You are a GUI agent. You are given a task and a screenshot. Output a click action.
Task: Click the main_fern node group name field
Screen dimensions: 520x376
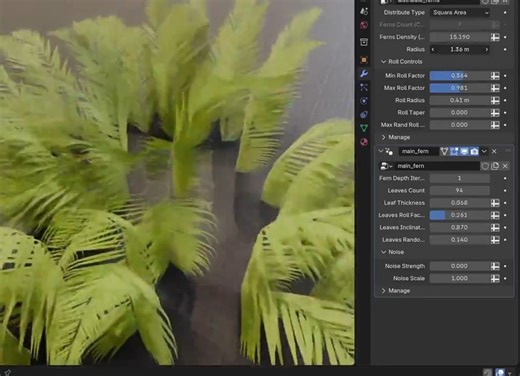click(x=437, y=166)
